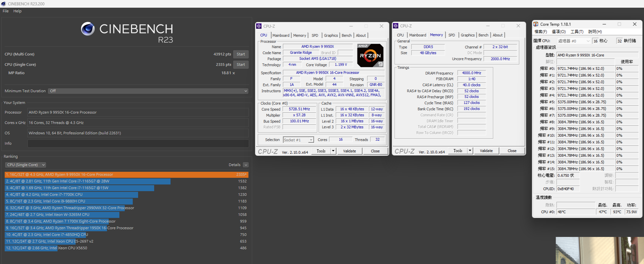Viewport: 644px width, 264px height.
Task: Click Core Temp frequency row #15 value
Action: 585,169
